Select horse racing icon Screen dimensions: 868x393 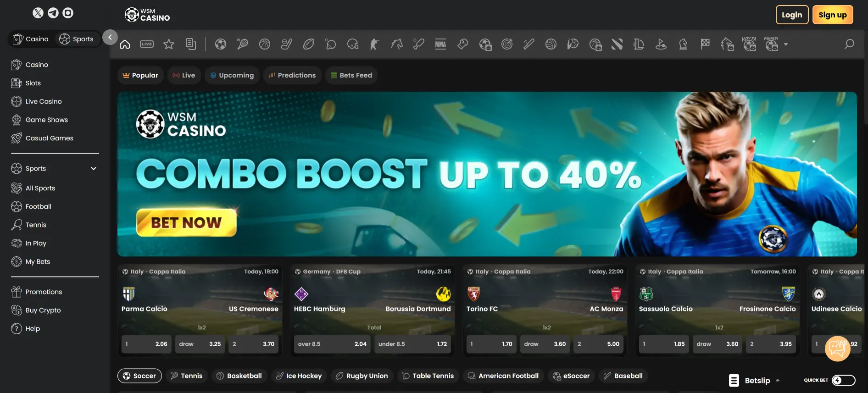[397, 44]
